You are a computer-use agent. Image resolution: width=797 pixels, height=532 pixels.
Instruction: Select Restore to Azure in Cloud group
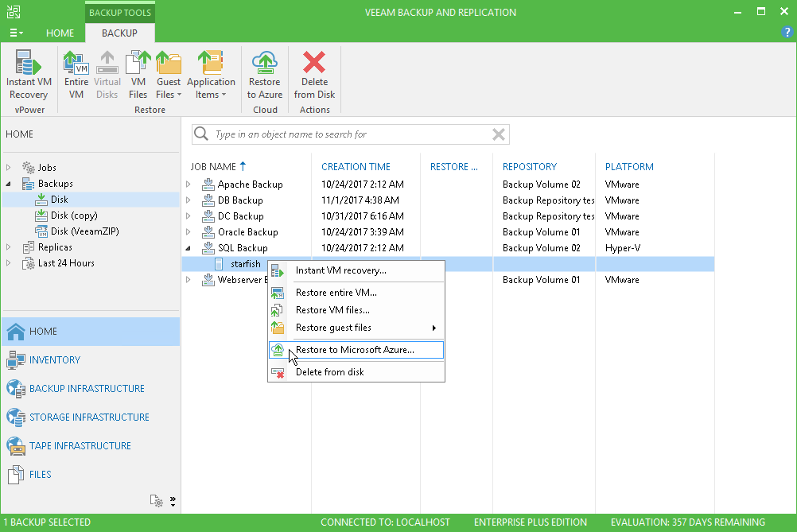pos(264,72)
